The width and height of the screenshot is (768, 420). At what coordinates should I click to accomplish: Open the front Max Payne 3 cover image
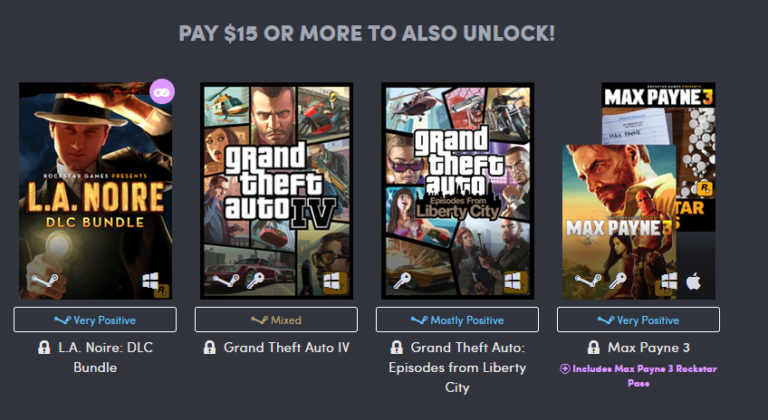click(x=619, y=222)
